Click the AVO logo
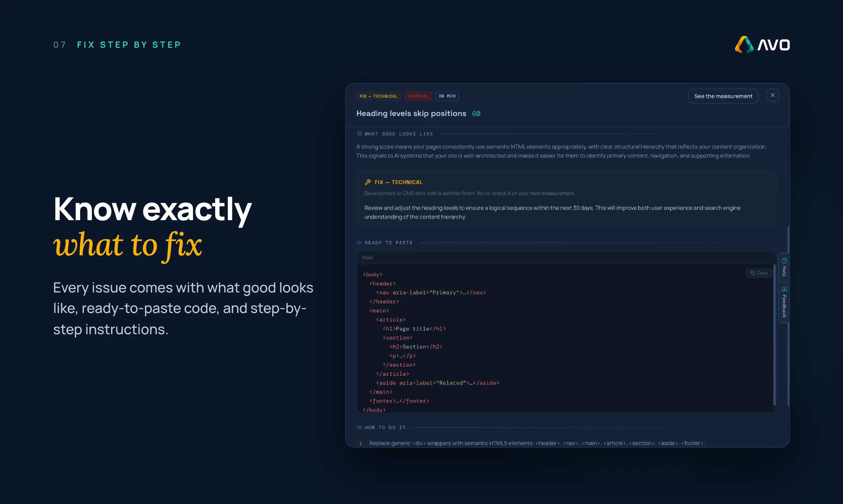 tap(762, 44)
